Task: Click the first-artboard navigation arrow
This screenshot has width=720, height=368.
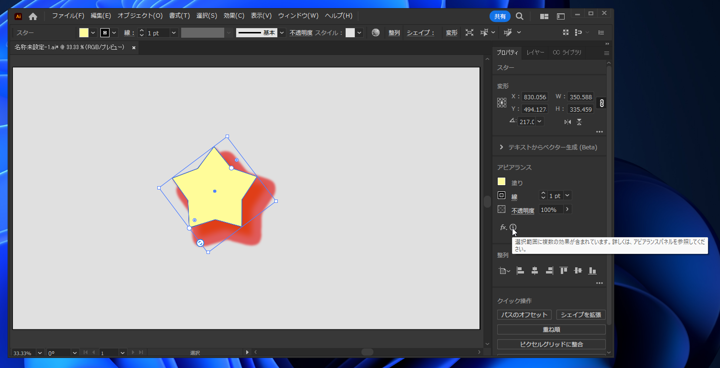Action: [85, 352]
